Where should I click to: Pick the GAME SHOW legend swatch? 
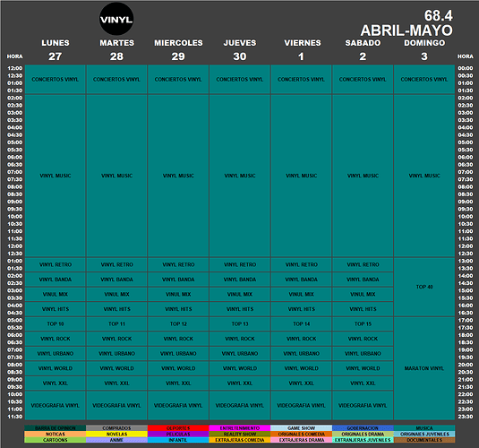302,428
